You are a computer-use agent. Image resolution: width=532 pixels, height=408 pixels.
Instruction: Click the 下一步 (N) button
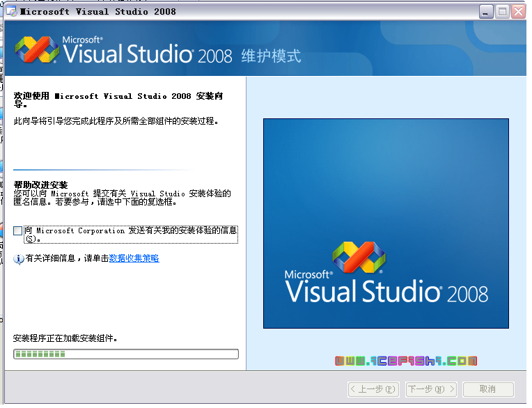tap(431, 389)
